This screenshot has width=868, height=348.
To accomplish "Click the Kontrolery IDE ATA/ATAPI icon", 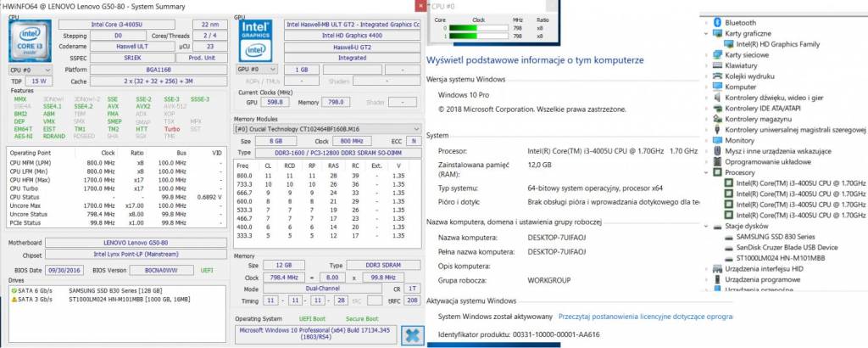I will [717, 108].
